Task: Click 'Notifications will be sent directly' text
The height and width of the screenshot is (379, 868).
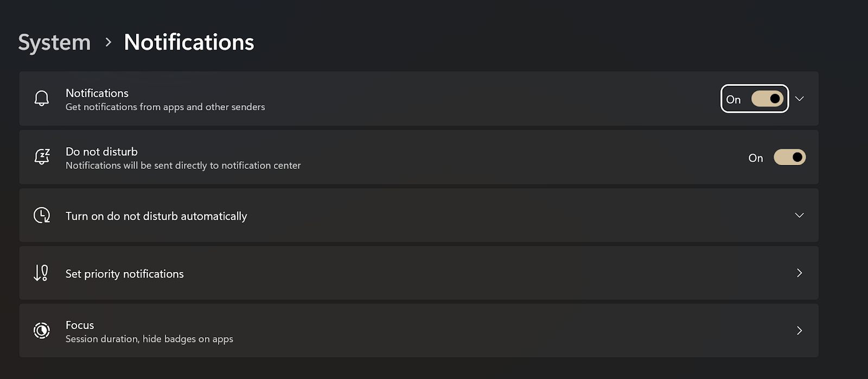Action: 183,166
